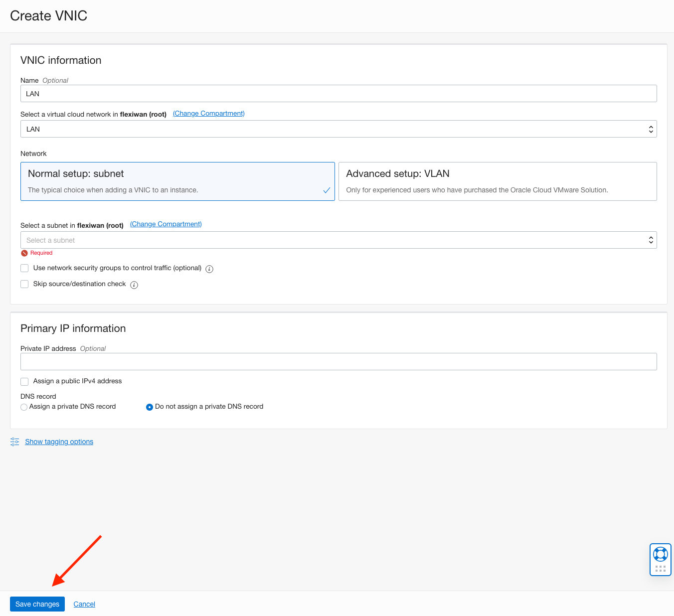This screenshot has width=674, height=616.
Task: Click the Private IP address input field
Action: [338, 362]
